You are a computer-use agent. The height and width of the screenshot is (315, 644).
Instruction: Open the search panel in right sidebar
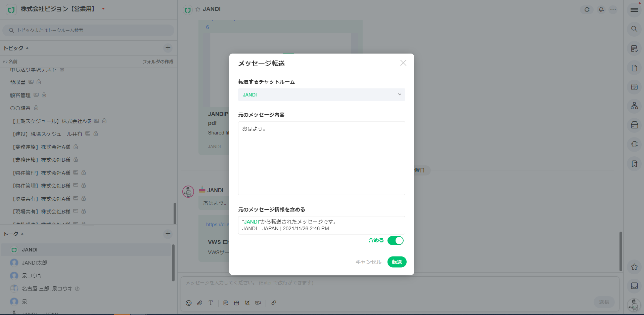(634, 29)
